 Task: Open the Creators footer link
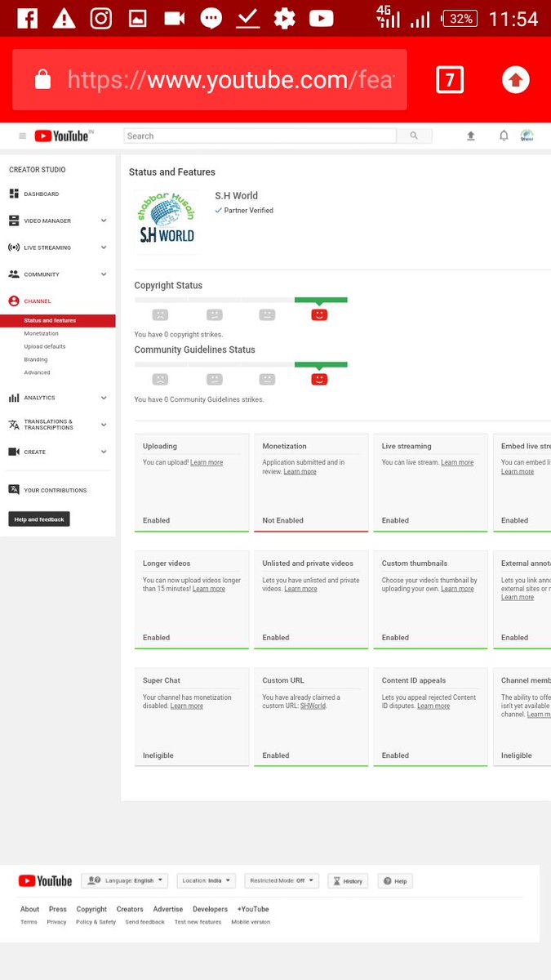tap(130, 909)
